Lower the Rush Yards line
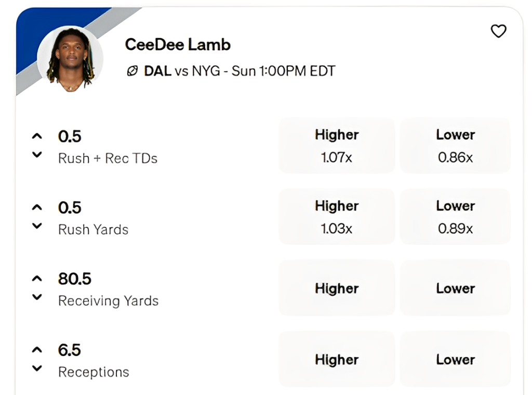532x395 pixels. coord(36,225)
